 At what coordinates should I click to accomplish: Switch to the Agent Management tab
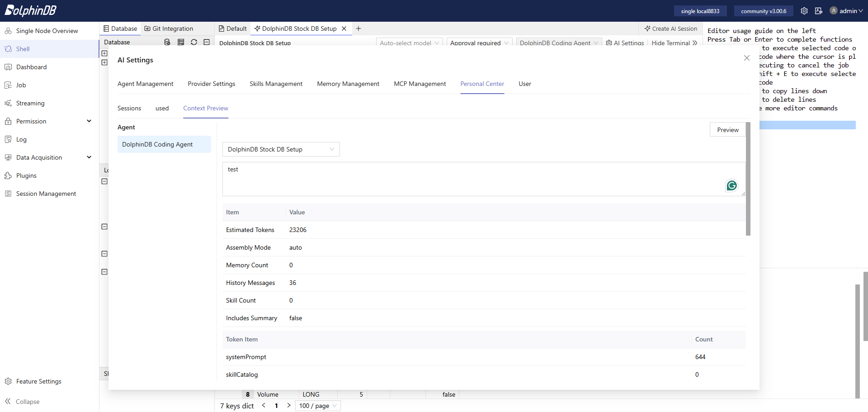pyautogui.click(x=146, y=84)
